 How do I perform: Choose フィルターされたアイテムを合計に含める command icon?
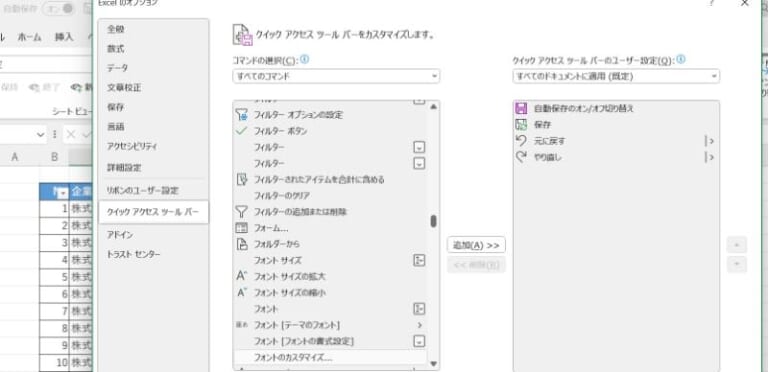pos(242,180)
